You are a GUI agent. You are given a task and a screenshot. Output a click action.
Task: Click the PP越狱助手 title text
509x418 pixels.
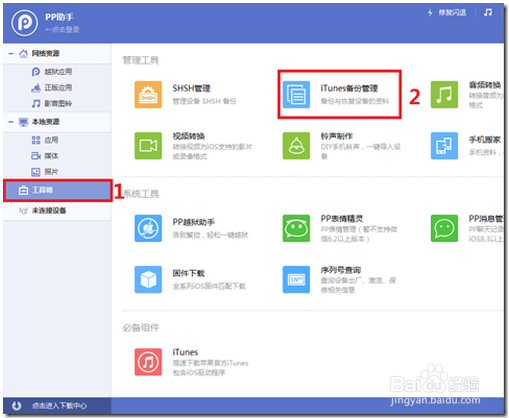point(194,222)
